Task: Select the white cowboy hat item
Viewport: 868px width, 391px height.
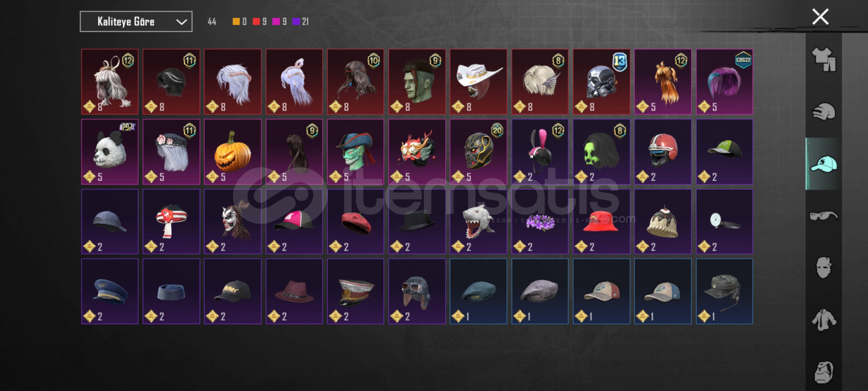Action: point(478,82)
